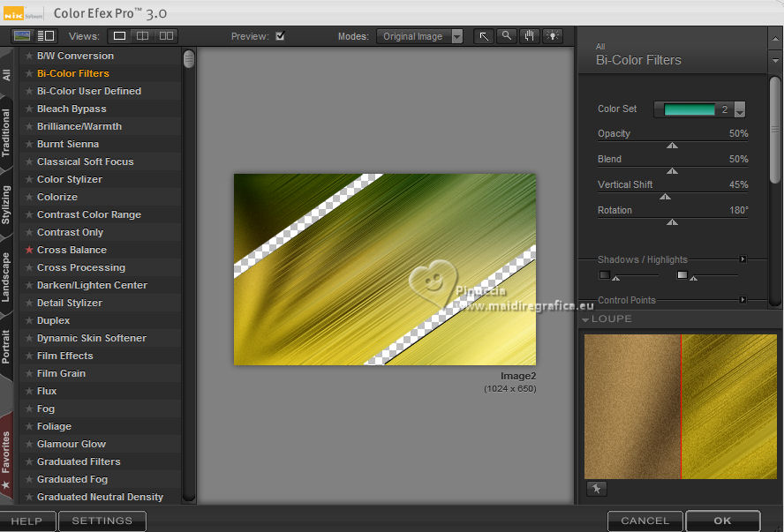784x532 pixels.
Task: Open the Color Set dropdown arrow
Action: coord(740,109)
